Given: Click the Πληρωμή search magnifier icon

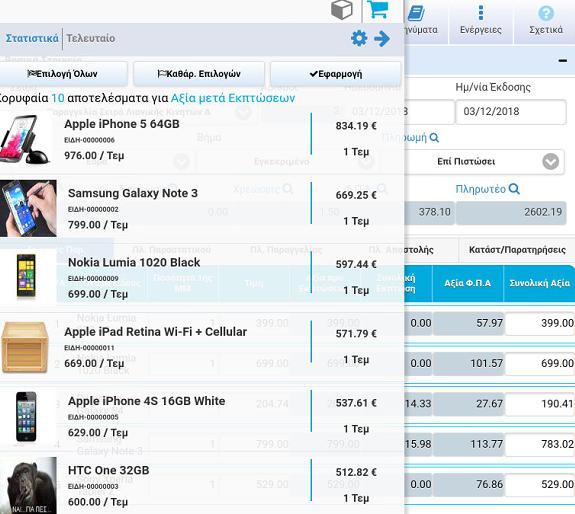Looking at the screenshot, I should point(434,137).
